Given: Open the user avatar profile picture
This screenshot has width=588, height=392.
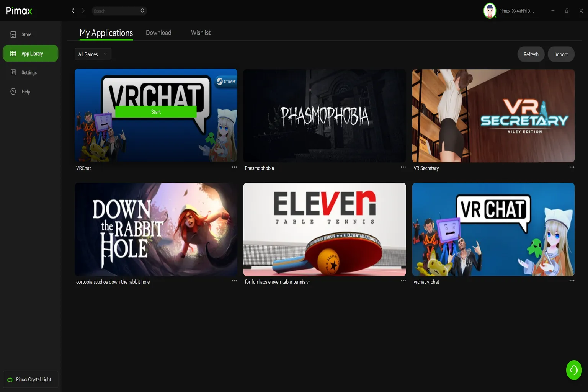Looking at the screenshot, I should [490, 11].
